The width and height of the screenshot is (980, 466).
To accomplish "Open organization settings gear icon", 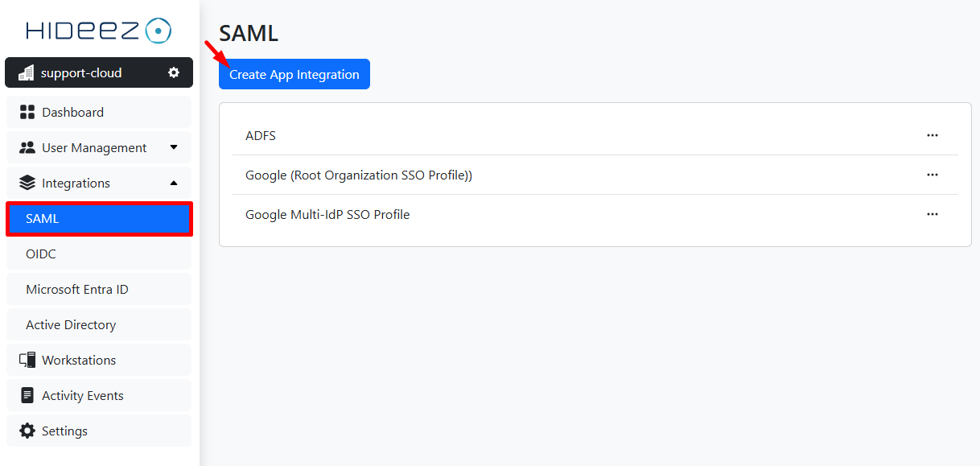I will (174, 72).
